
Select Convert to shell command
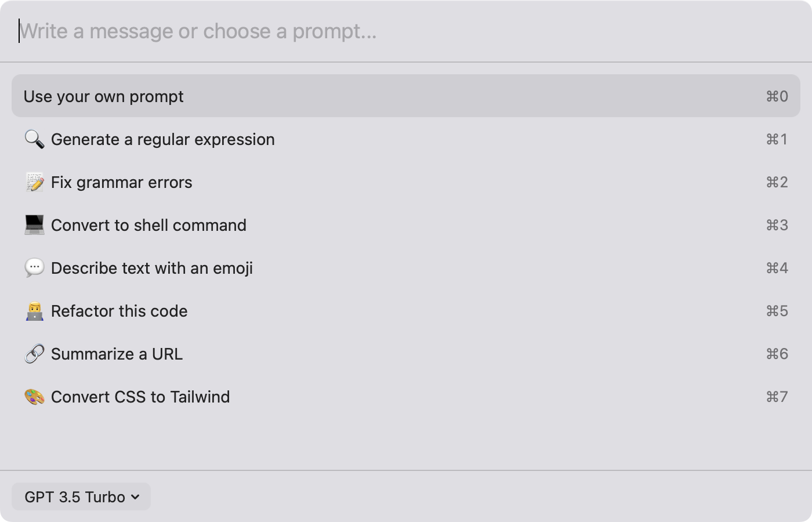click(x=148, y=225)
